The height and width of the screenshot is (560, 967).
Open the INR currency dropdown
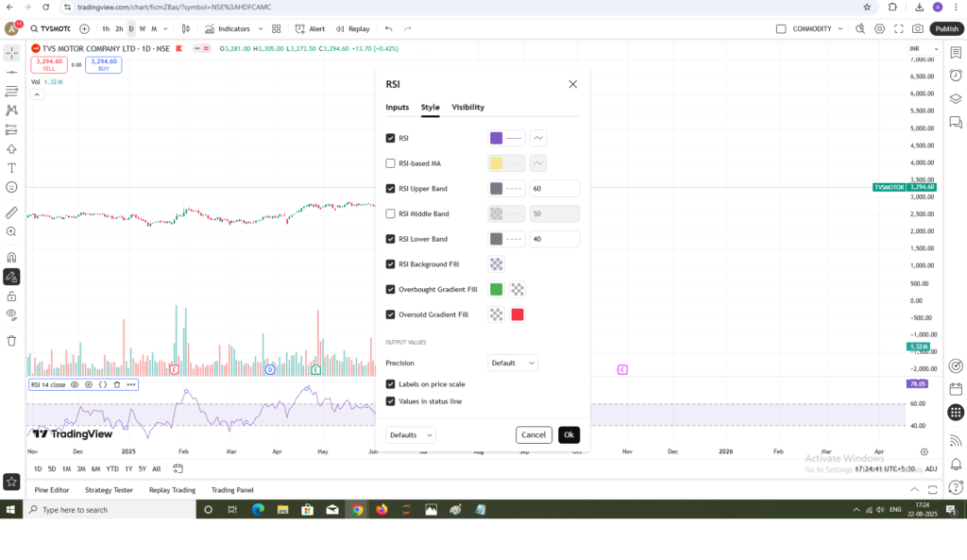click(924, 49)
